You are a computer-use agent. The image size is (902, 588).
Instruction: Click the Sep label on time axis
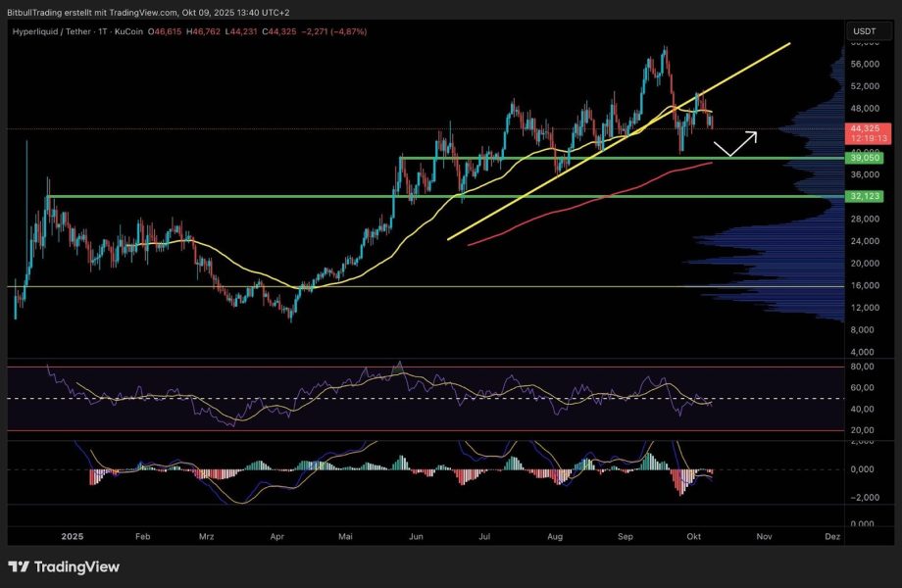pyautogui.click(x=626, y=536)
